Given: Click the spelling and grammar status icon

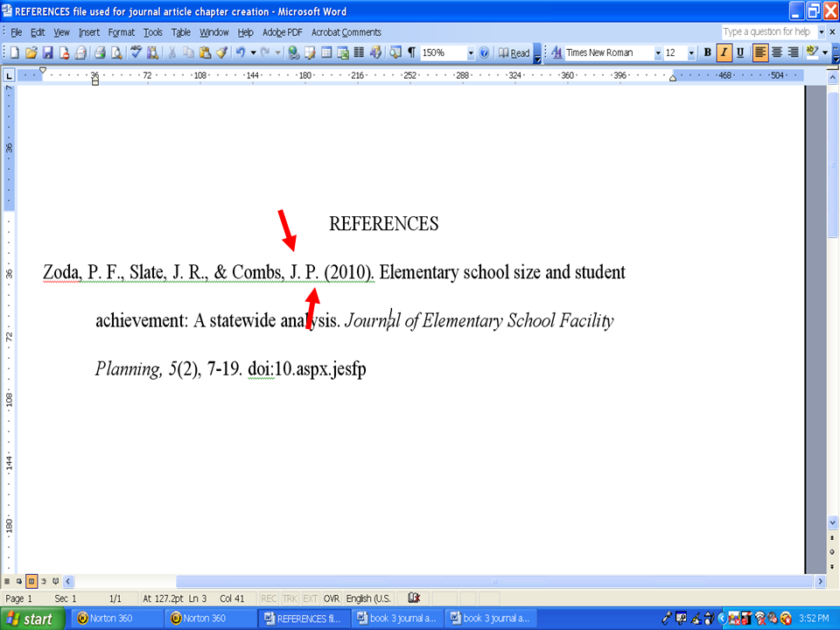Looking at the screenshot, I should 414,598.
